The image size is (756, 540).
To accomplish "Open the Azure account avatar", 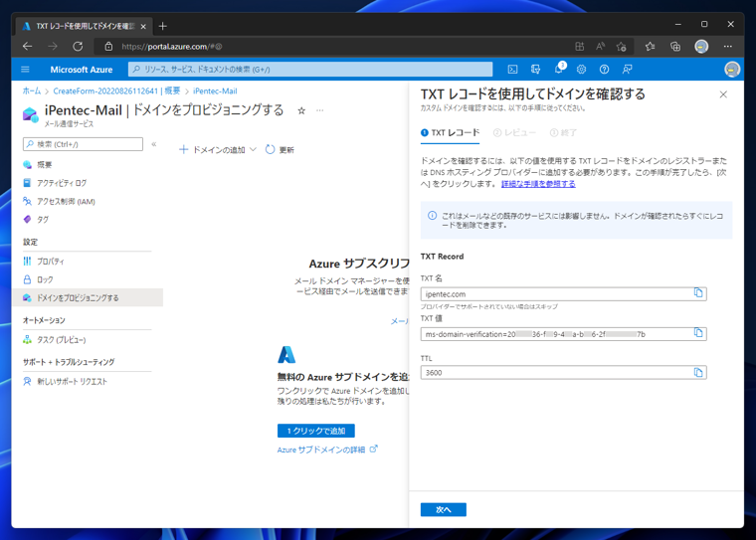I will (732, 70).
